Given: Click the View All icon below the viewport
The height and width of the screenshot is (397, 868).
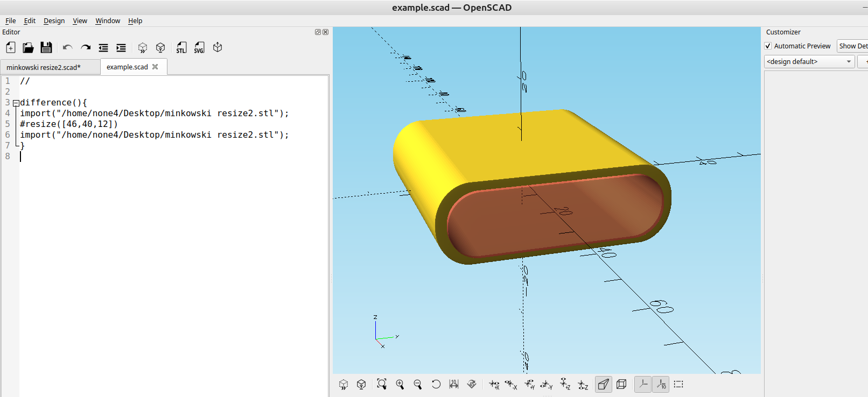Looking at the screenshot, I should coord(382,384).
